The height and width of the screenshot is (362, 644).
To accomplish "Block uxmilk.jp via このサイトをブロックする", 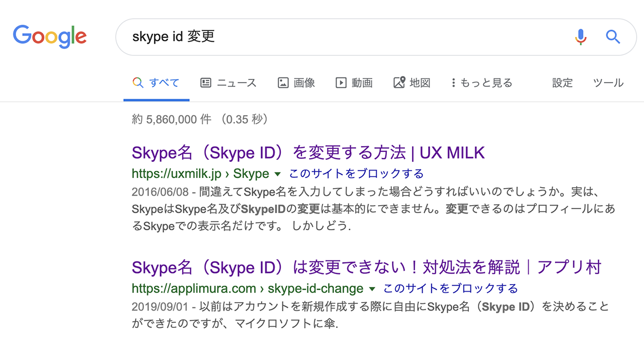I will coord(356,174).
